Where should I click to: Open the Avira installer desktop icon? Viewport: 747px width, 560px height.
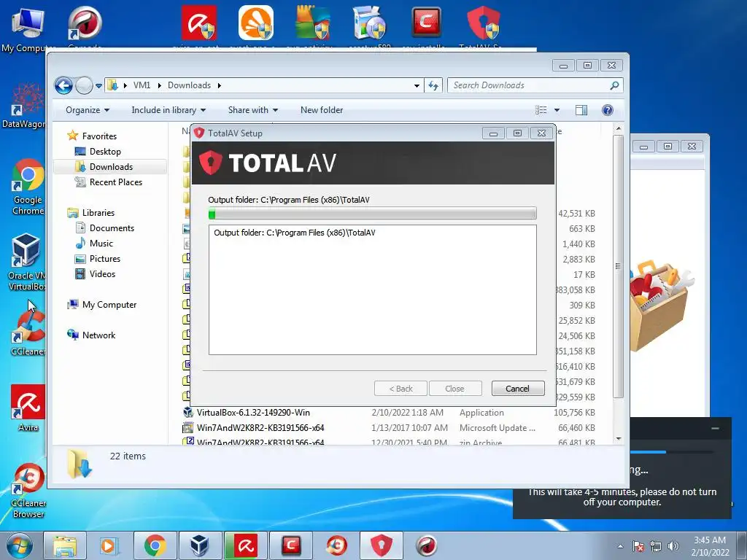198,26
